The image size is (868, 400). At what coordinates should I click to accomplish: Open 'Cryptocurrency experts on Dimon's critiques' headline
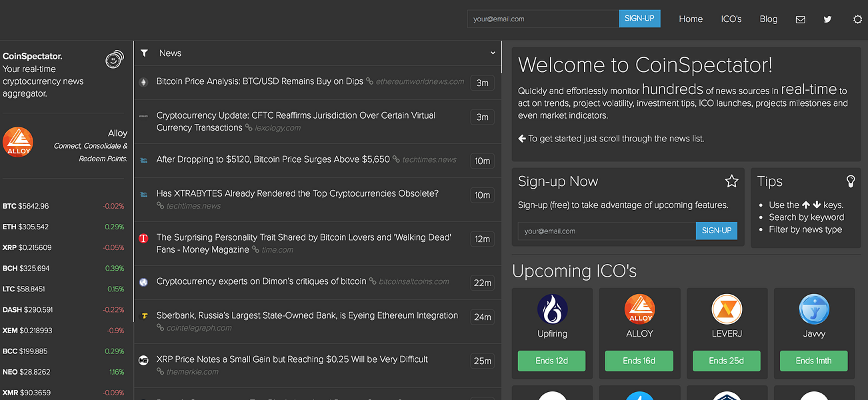click(x=261, y=281)
